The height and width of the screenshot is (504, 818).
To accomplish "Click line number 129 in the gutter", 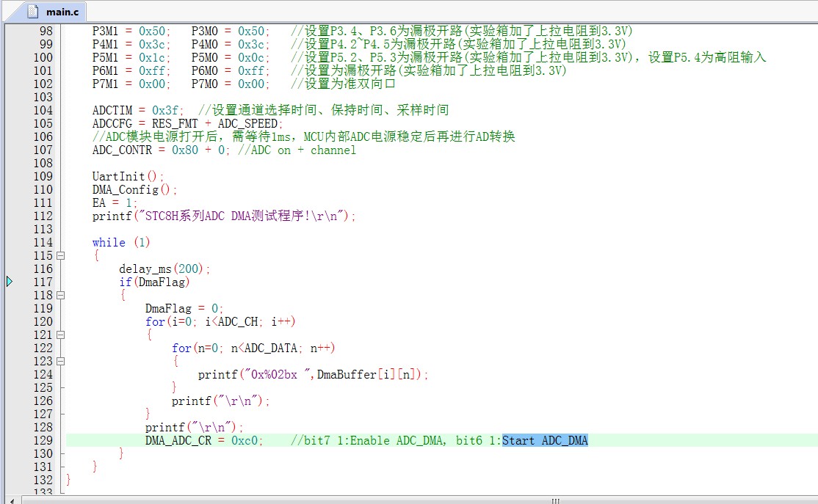I will click(43, 440).
